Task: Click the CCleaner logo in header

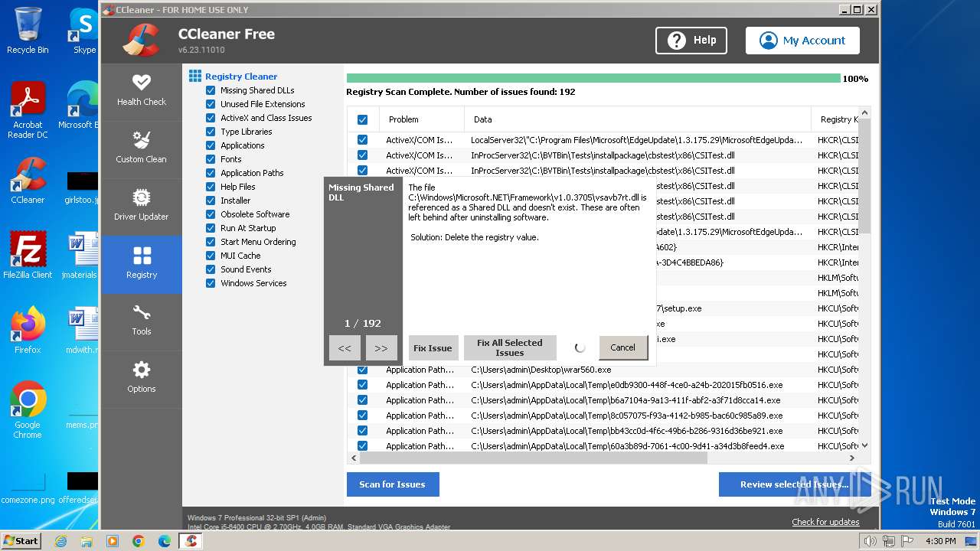Action: point(142,40)
